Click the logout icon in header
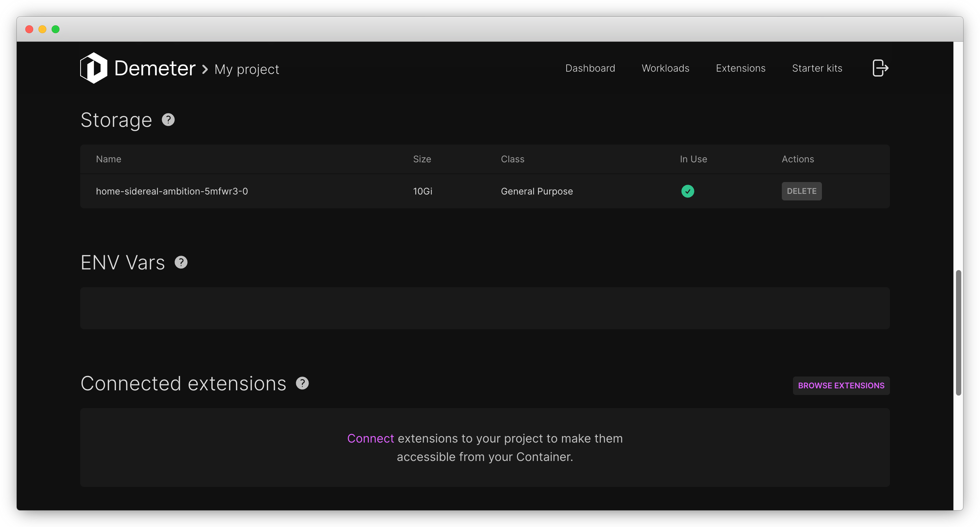Screen dimensions: 980x527 pyautogui.click(x=880, y=68)
